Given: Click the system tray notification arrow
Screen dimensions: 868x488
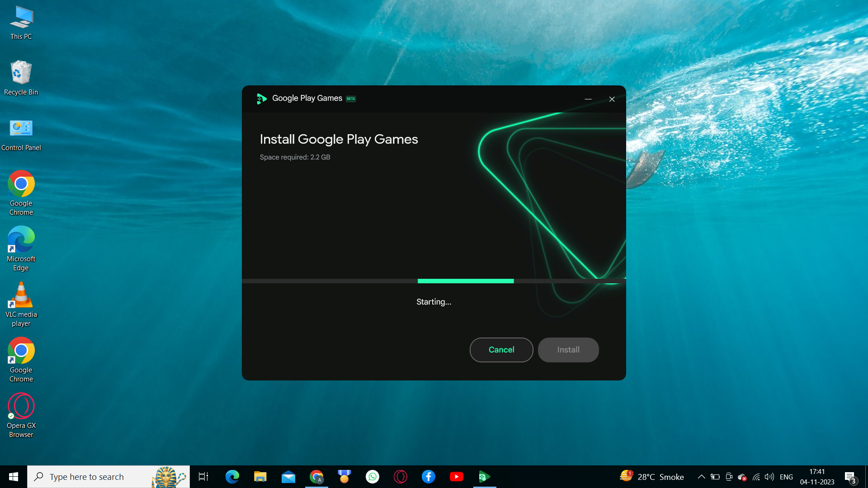Looking at the screenshot, I should [701, 477].
